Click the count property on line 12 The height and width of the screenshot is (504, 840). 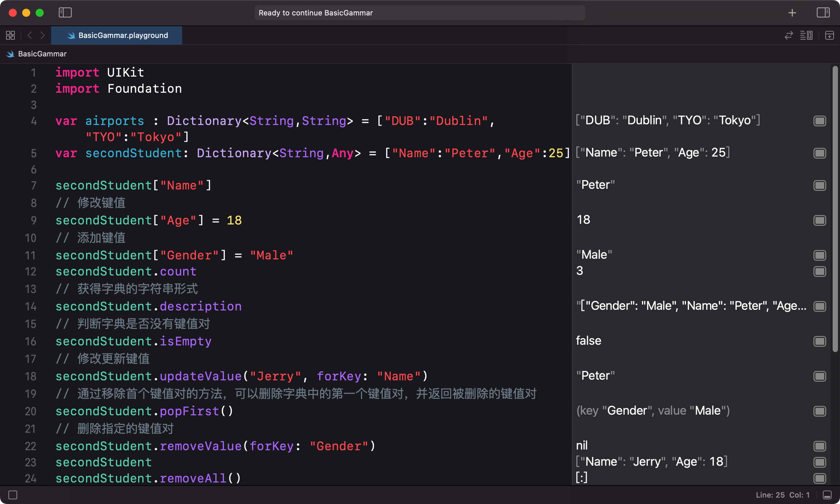click(x=178, y=272)
